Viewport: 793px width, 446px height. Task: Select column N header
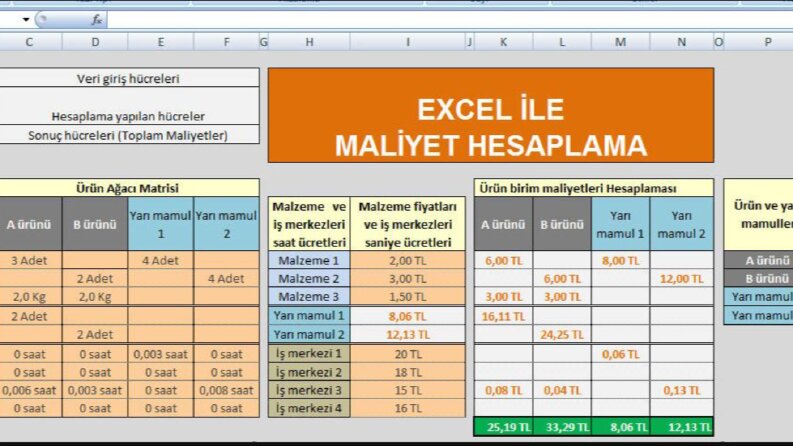pos(682,42)
